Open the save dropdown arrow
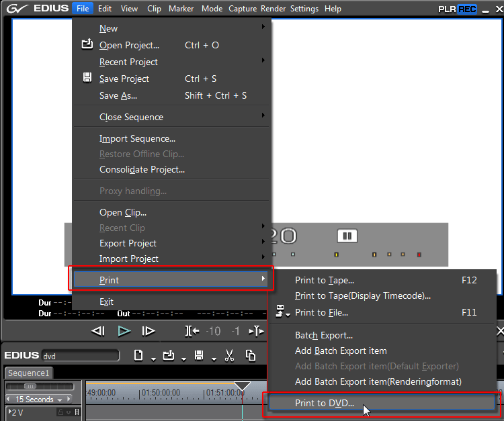The image size is (504, 421). [x=214, y=359]
